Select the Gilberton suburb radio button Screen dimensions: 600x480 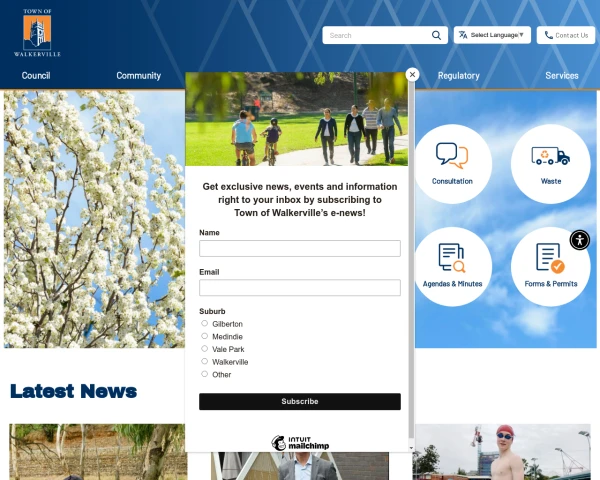pyautogui.click(x=204, y=323)
